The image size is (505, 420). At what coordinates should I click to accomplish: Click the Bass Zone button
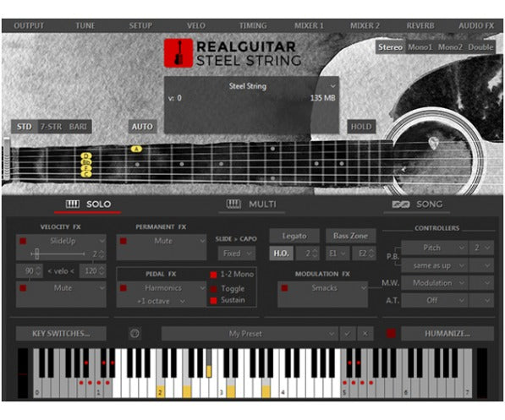(351, 236)
